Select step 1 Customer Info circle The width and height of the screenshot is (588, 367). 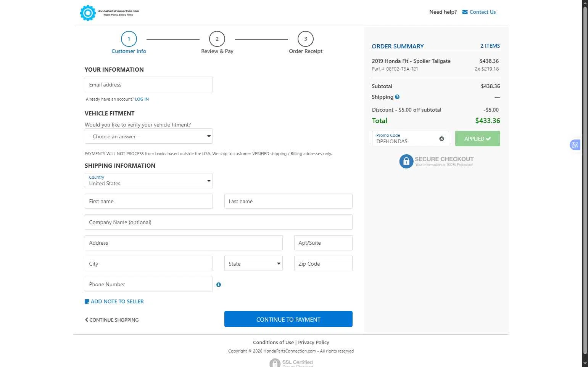tap(129, 39)
